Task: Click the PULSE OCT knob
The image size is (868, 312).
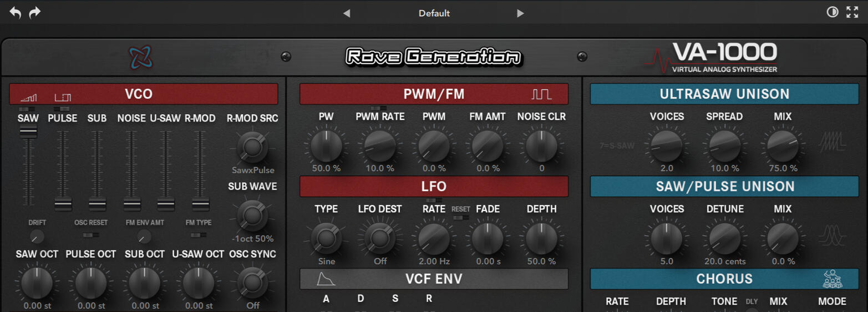Action: (x=91, y=283)
